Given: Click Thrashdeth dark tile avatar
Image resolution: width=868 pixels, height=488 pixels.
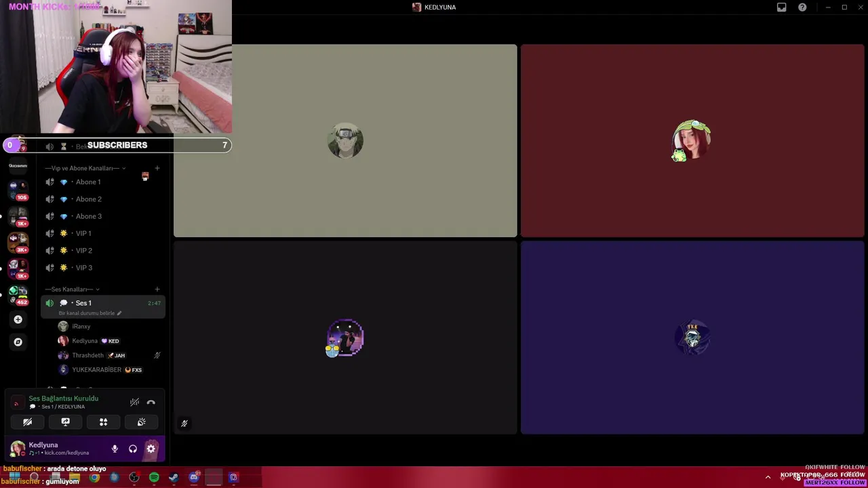Looking at the screenshot, I should click(345, 338).
